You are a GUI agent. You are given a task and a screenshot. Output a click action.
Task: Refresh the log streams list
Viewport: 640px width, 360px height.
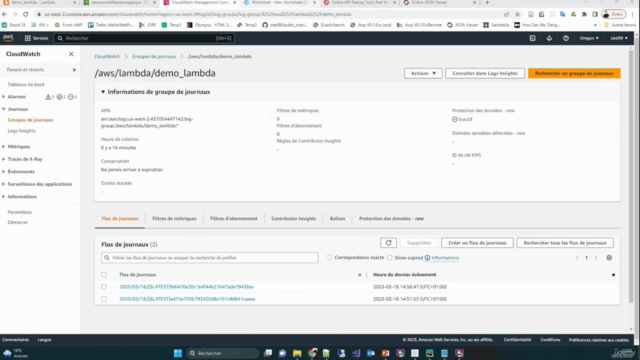(x=388, y=243)
